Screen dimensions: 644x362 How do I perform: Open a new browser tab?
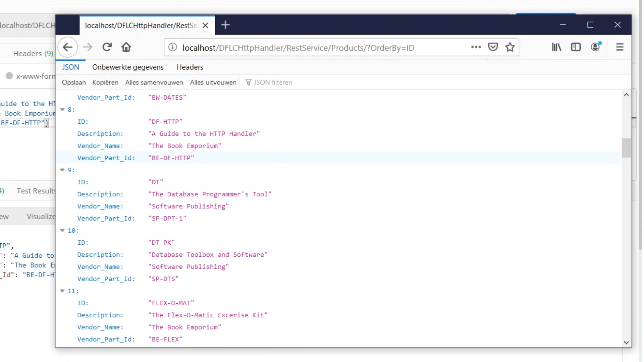(225, 25)
